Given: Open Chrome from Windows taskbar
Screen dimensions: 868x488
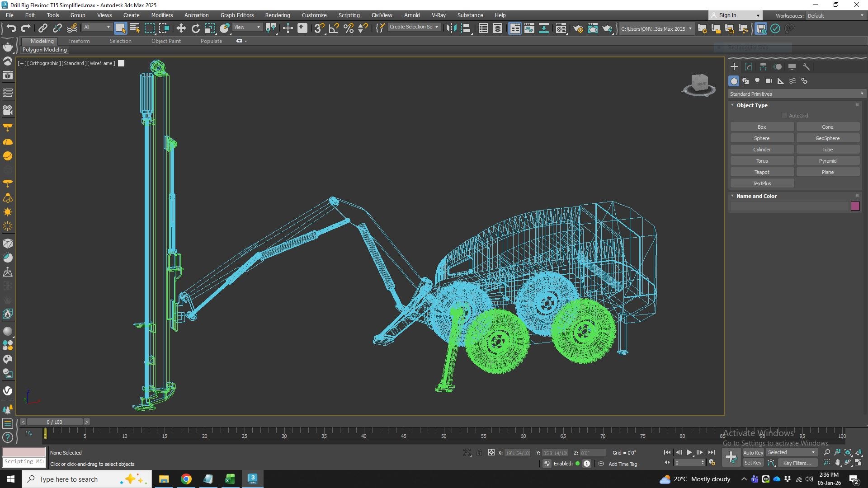Looking at the screenshot, I should click(x=186, y=479).
